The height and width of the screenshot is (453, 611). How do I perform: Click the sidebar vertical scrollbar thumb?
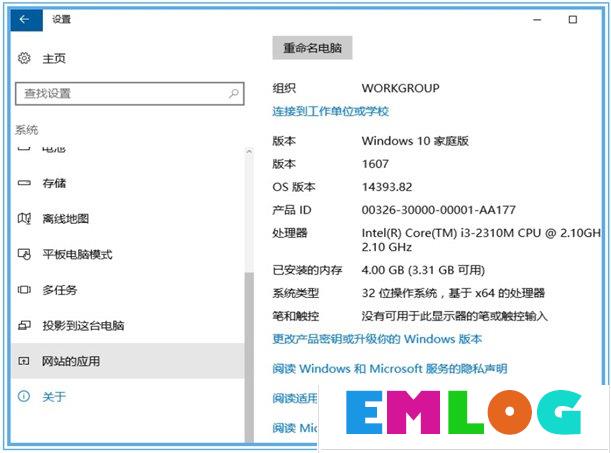coord(249,357)
